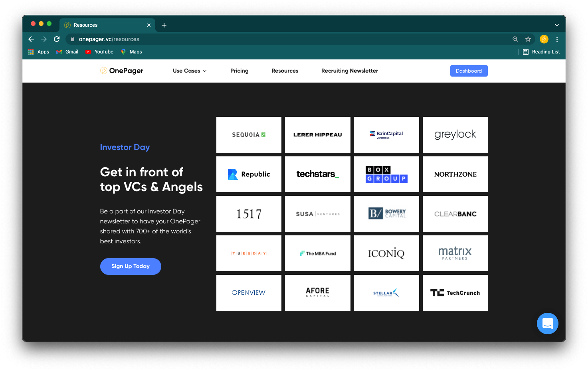588x371 pixels.
Task: Go back to the previous page
Action: pos(31,39)
